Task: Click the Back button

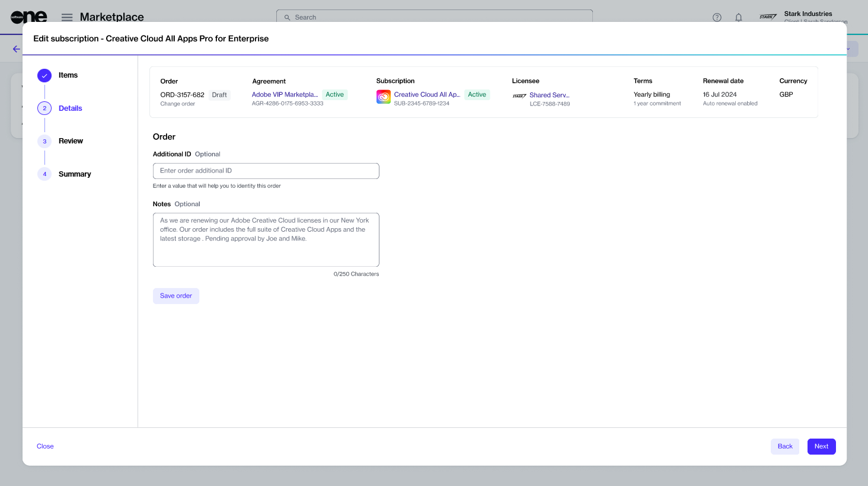Action: click(x=784, y=446)
